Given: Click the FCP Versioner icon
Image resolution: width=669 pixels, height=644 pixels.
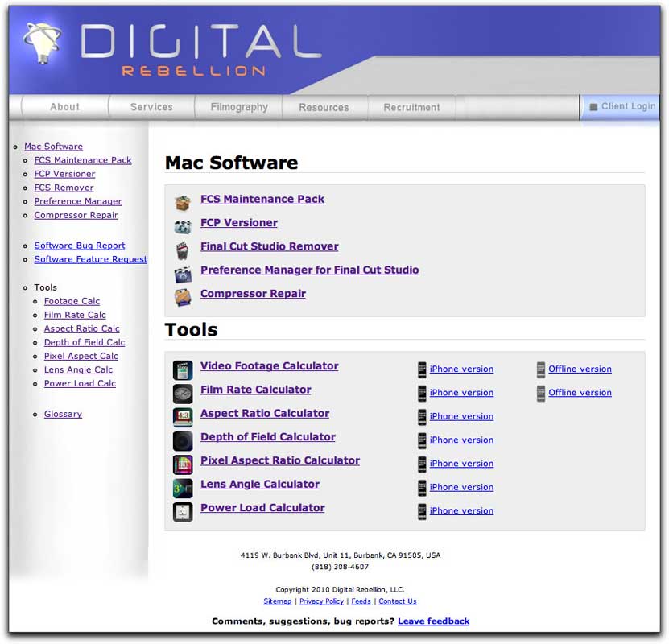Looking at the screenshot, I should click(183, 226).
